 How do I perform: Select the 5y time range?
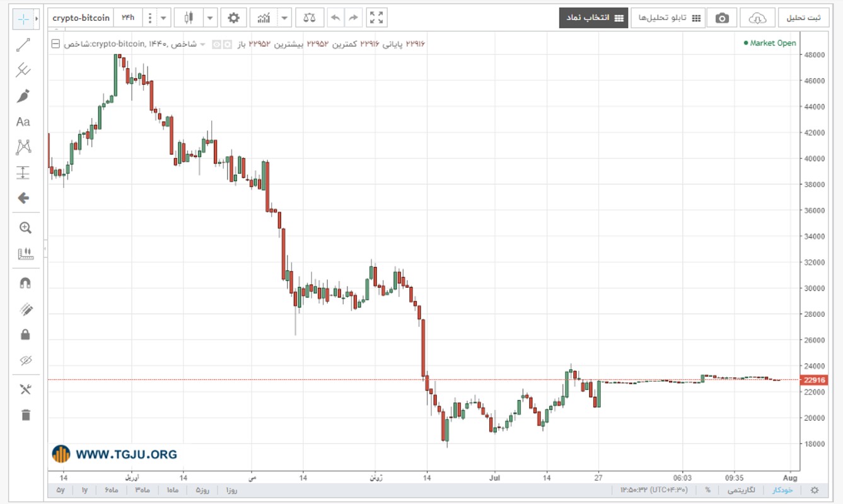pyautogui.click(x=61, y=490)
